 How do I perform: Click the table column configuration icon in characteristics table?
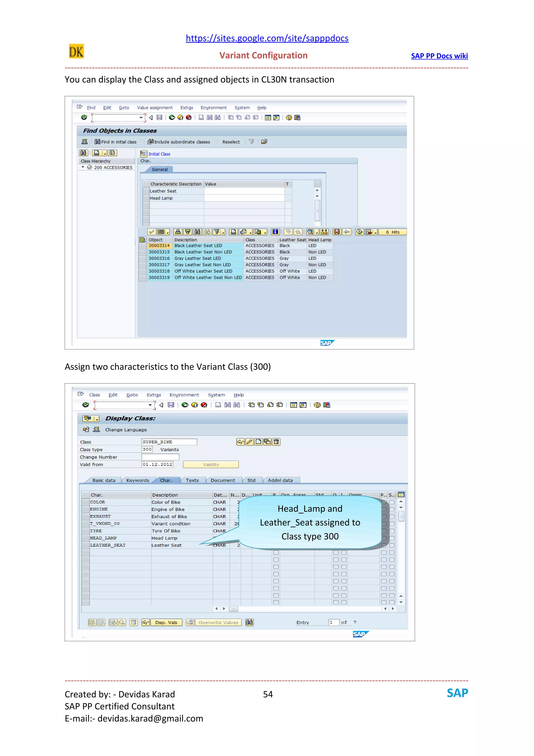[401, 494]
